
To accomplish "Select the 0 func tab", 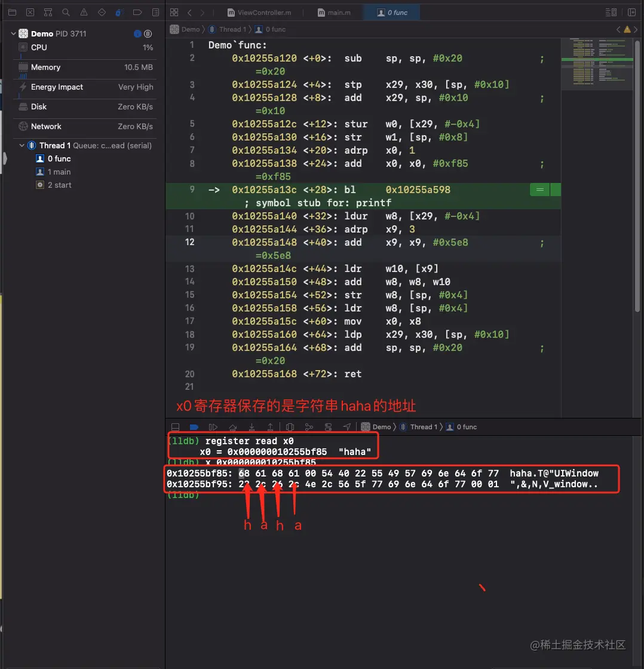I will (392, 13).
